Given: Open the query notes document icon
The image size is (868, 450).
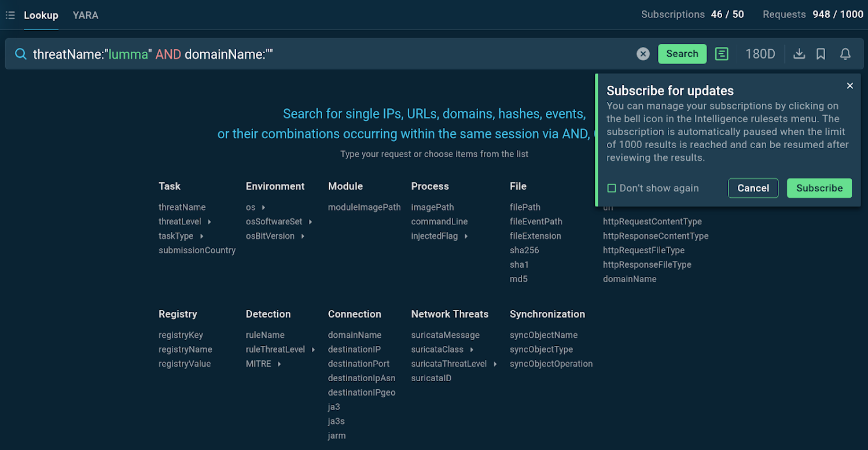Looking at the screenshot, I should [722, 54].
